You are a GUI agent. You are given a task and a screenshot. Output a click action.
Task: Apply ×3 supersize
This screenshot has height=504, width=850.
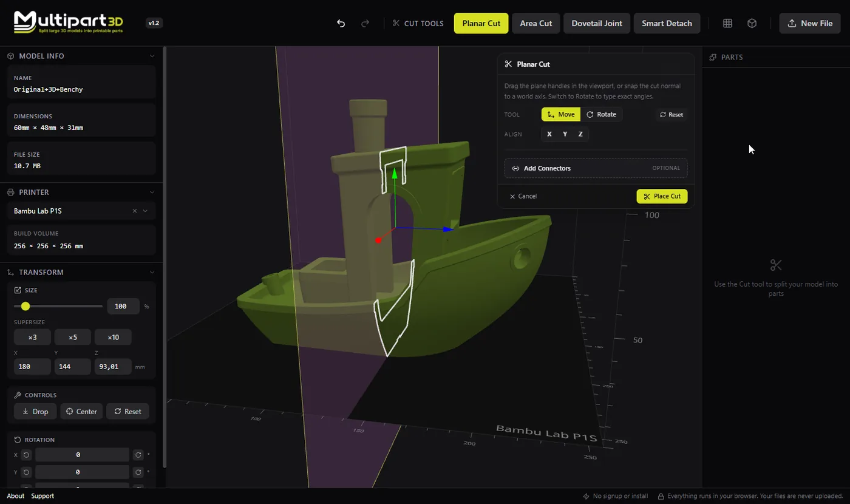(x=32, y=337)
